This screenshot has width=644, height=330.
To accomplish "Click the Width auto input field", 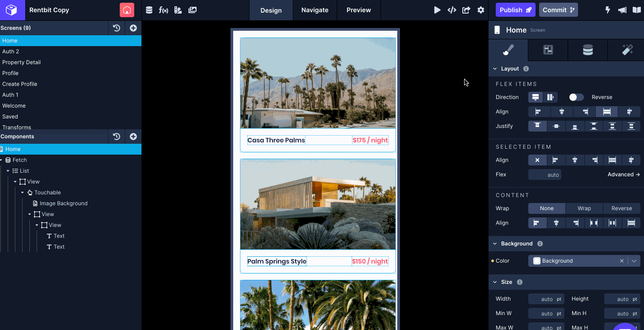I will [x=545, y=299].
